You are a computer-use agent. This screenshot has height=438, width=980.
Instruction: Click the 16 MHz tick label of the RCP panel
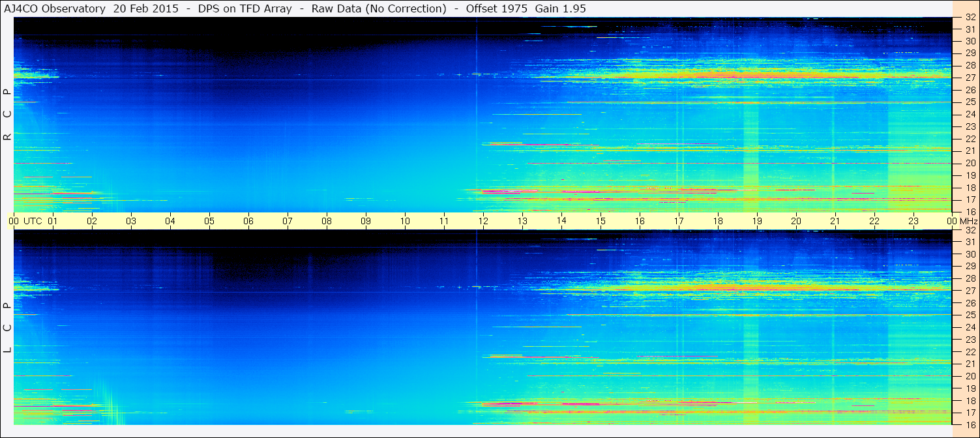pos(970,211)
